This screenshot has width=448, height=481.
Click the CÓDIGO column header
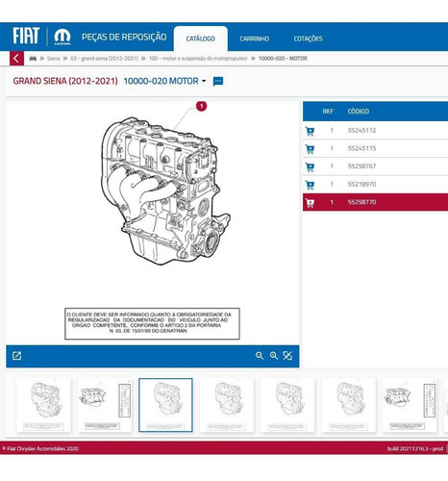(x=359, y=112)
